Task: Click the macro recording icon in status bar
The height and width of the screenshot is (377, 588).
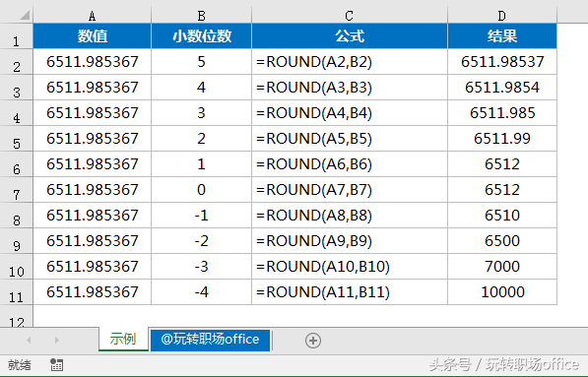Action: tap(56, 364)
